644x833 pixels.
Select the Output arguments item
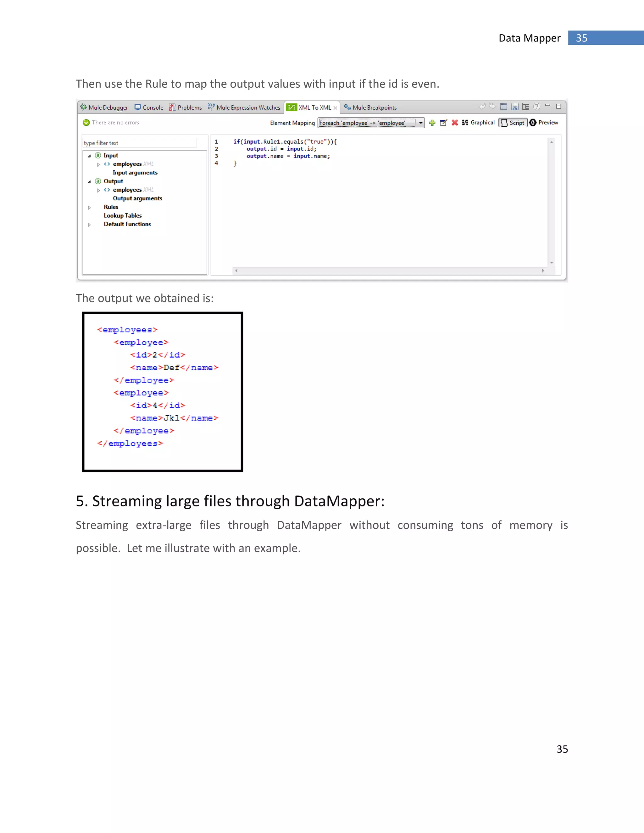[x=137, y=198]
